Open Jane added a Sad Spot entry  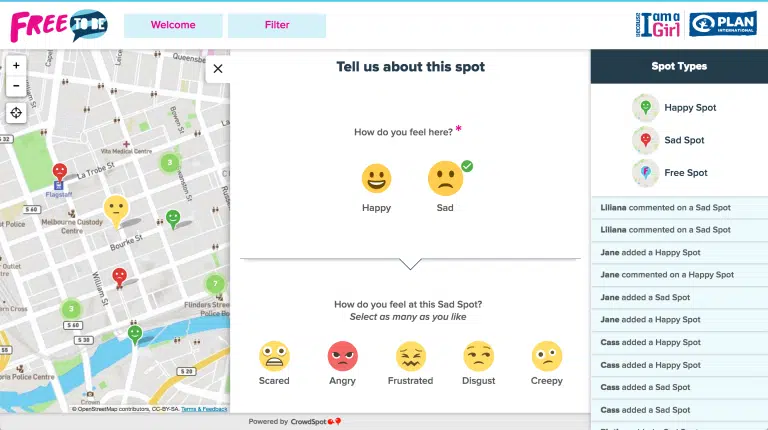(679, 297)
